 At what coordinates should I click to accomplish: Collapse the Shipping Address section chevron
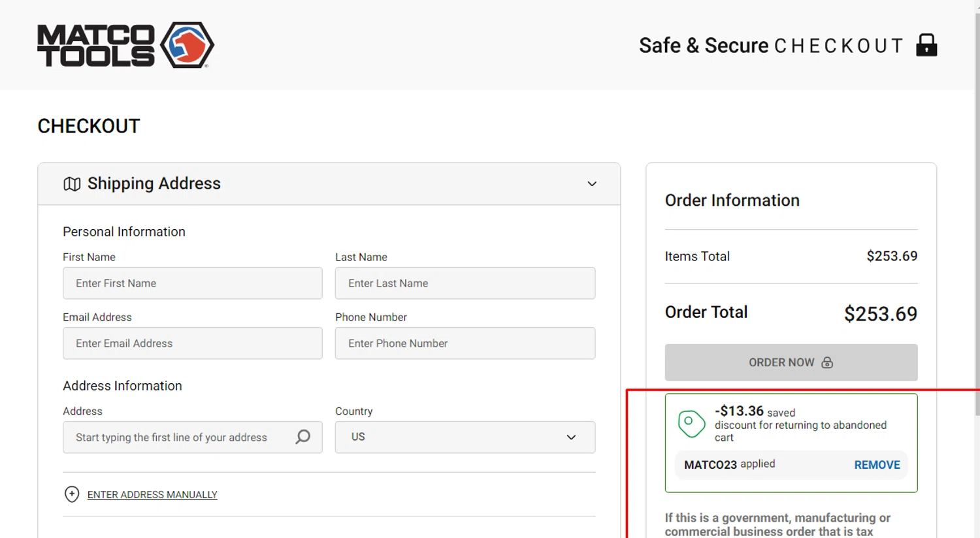[x=592, y=184]
